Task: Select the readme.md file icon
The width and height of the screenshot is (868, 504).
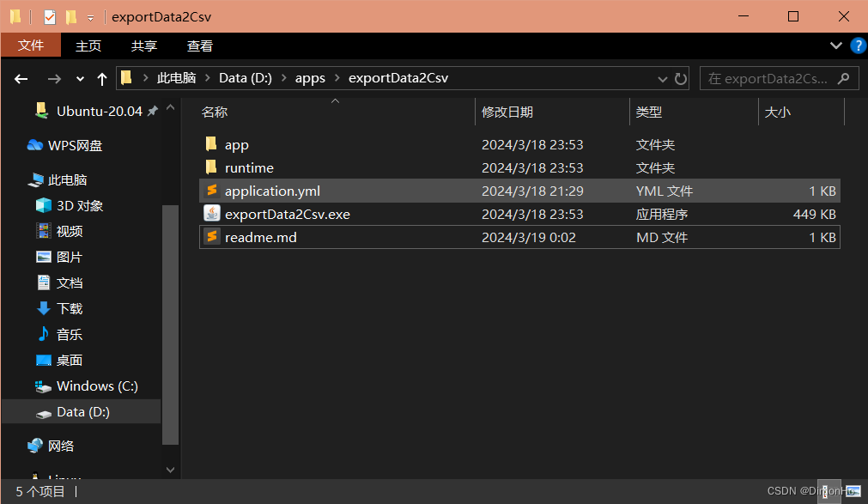Action: [211, 237]
